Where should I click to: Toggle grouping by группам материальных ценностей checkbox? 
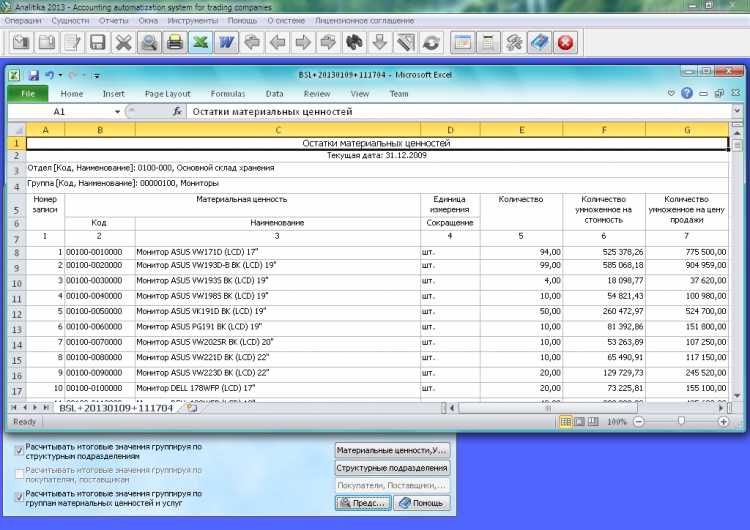pos(20,495)
